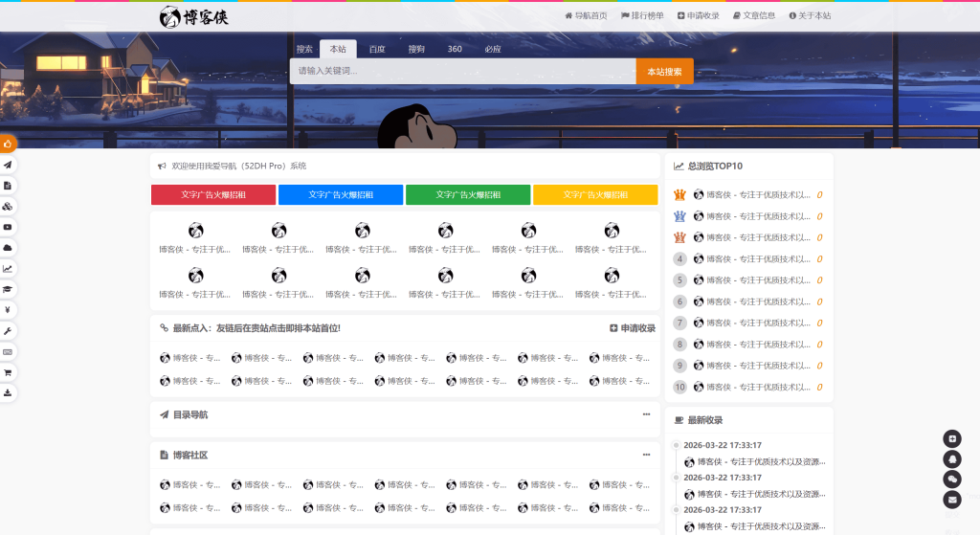Viewport: 980px width, 535px height.
Task: Click the 目录导航 section heading
Action: (x=190, y=414)
